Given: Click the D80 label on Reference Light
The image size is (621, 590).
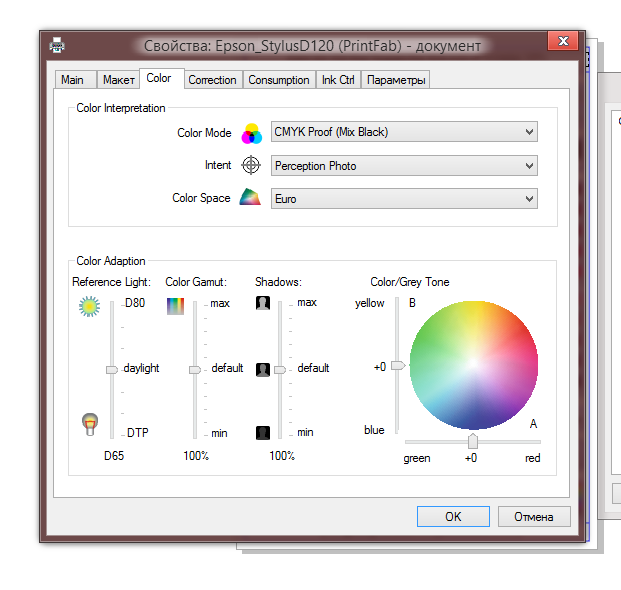Looking at the screenshot, I should tap(135, 303).
